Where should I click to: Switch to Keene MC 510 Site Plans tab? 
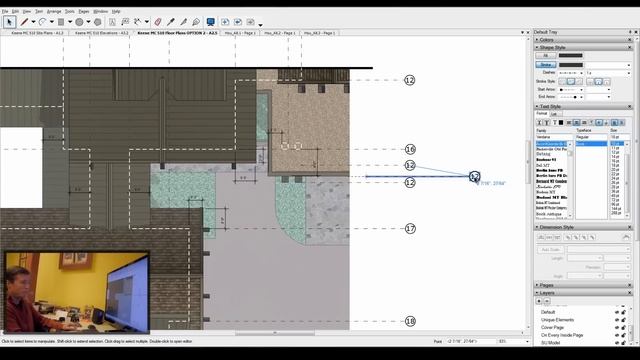pyautogui.click(x=37, y=33)
